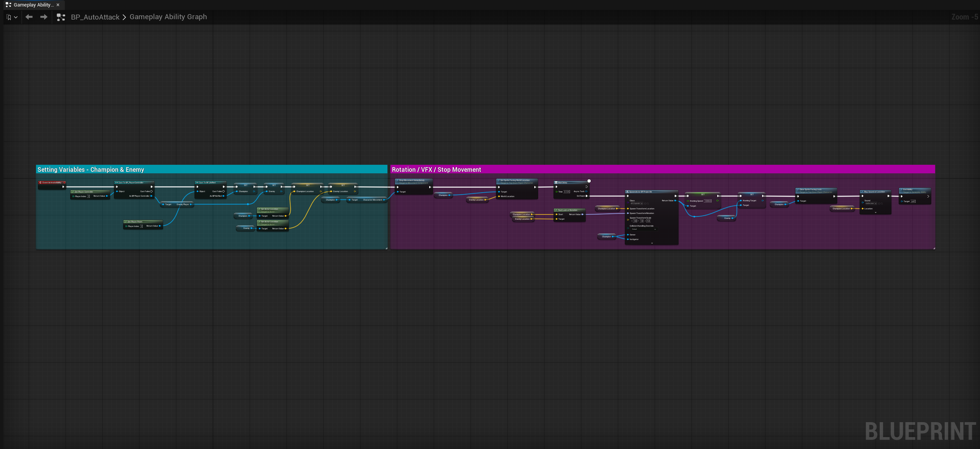Click the latent clock icon on Wait Delay
This screenshot has width=980, height=449.
tap(589, 181)
